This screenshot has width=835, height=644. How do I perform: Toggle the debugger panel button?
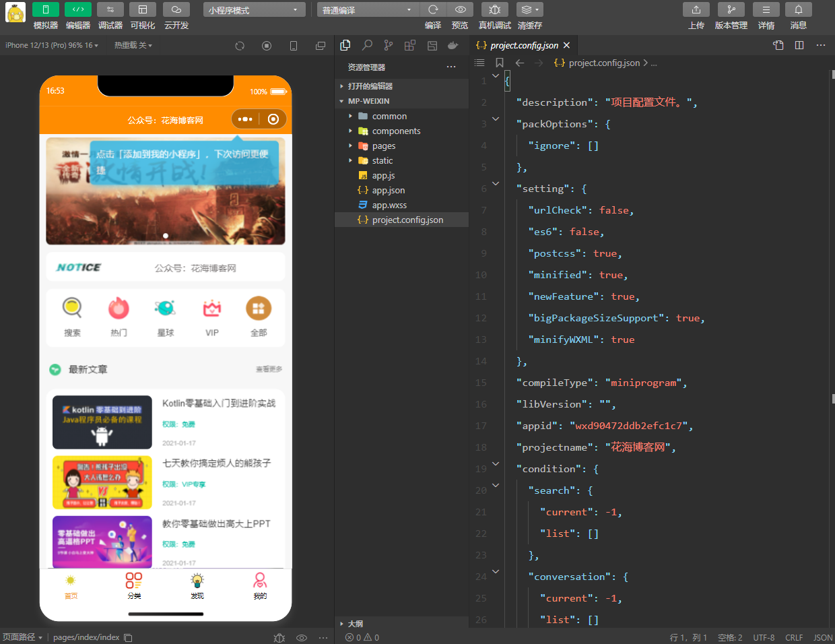point(110,9)
